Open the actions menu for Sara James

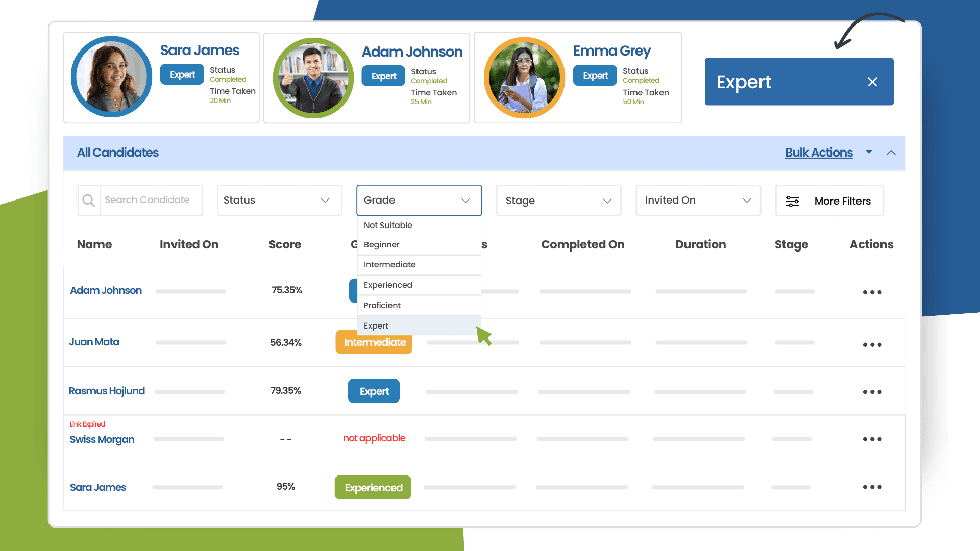(872, 487)
